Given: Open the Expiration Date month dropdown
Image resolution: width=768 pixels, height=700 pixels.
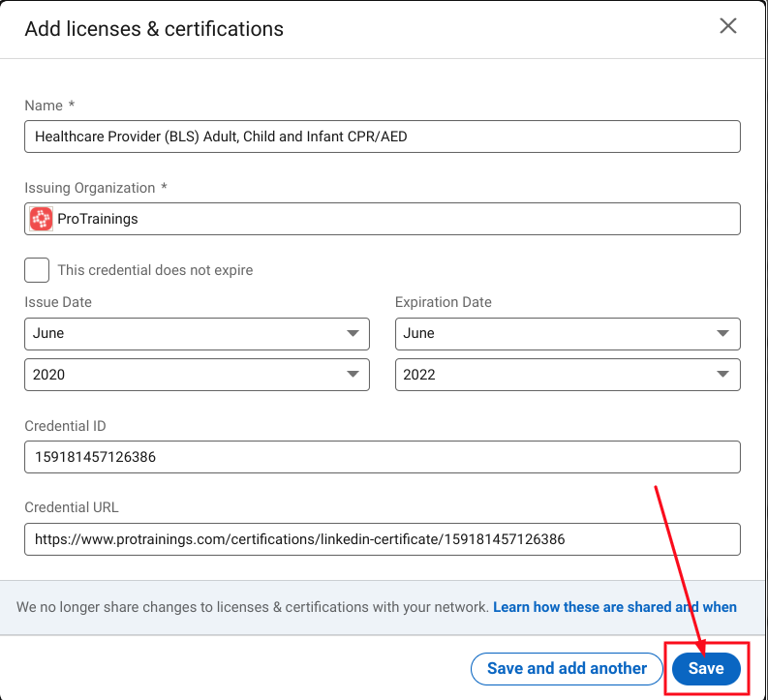Looking at the screenshot, I should pos(568,334).
